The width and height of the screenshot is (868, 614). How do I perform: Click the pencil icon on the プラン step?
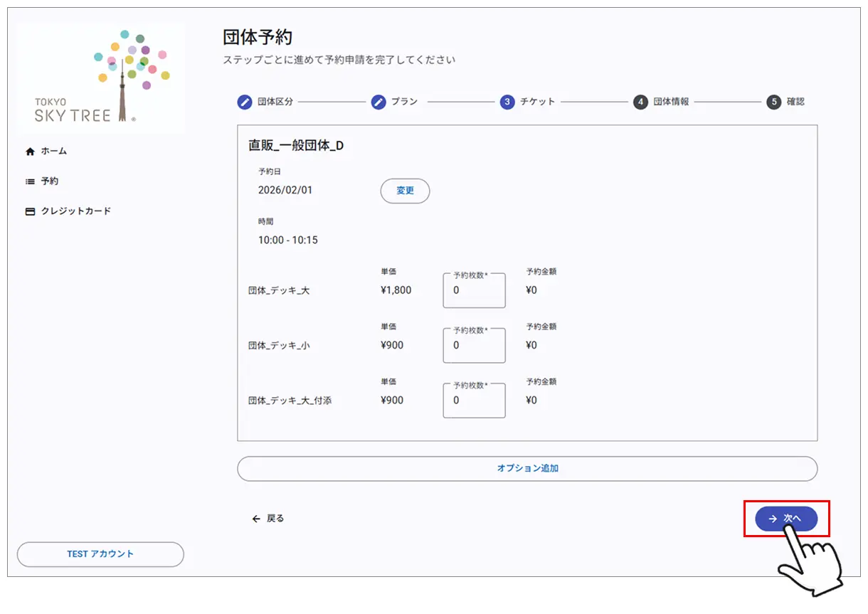pyautogui.click(x=378, y=102)
